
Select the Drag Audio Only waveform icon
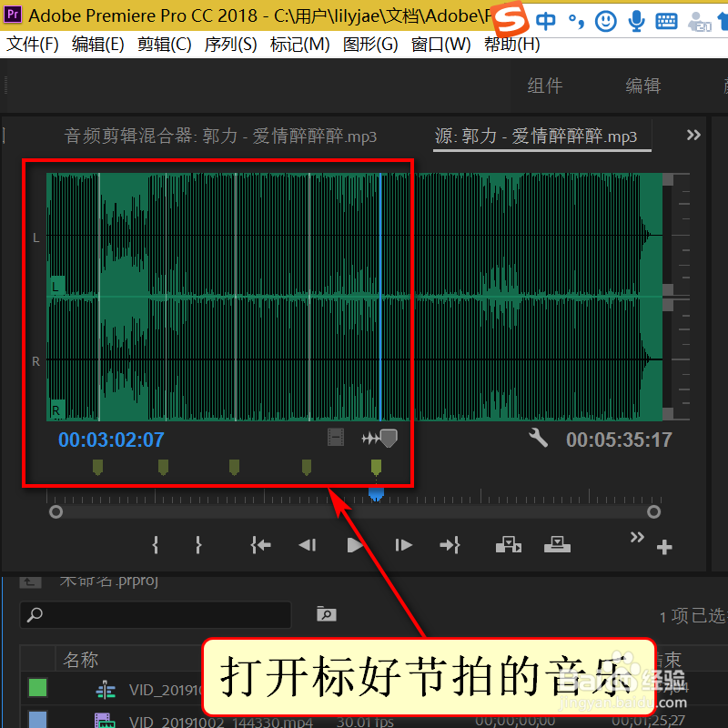(379, 438)
